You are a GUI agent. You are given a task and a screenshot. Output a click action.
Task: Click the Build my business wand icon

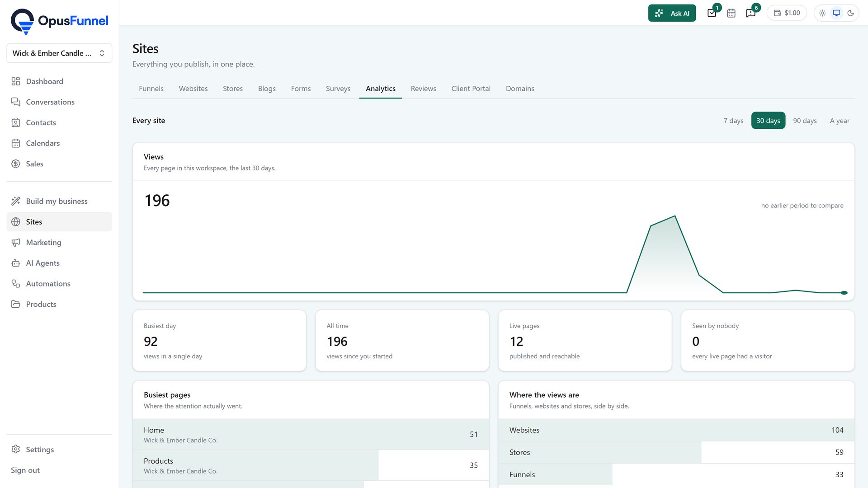[x=16, y=201]
